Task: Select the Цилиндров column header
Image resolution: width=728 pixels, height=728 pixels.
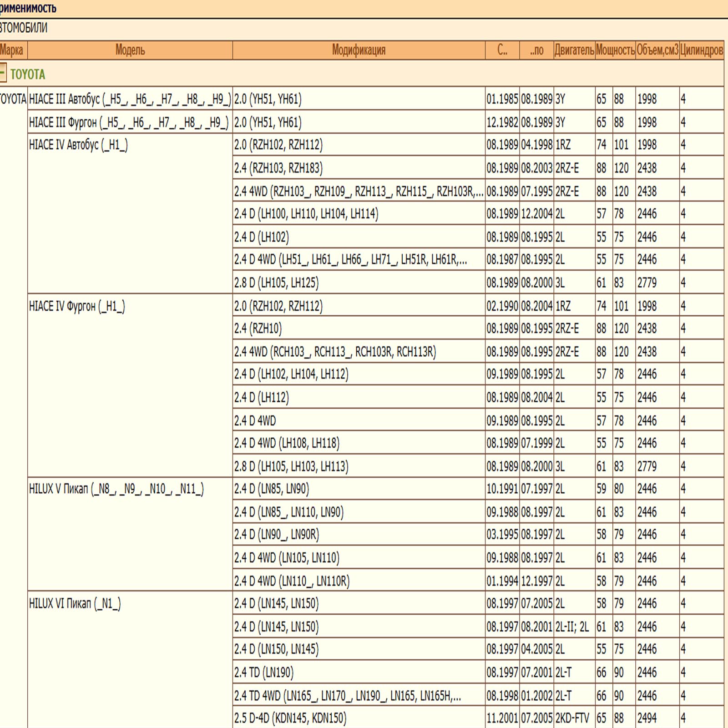Action: click(x=701, y=50)
